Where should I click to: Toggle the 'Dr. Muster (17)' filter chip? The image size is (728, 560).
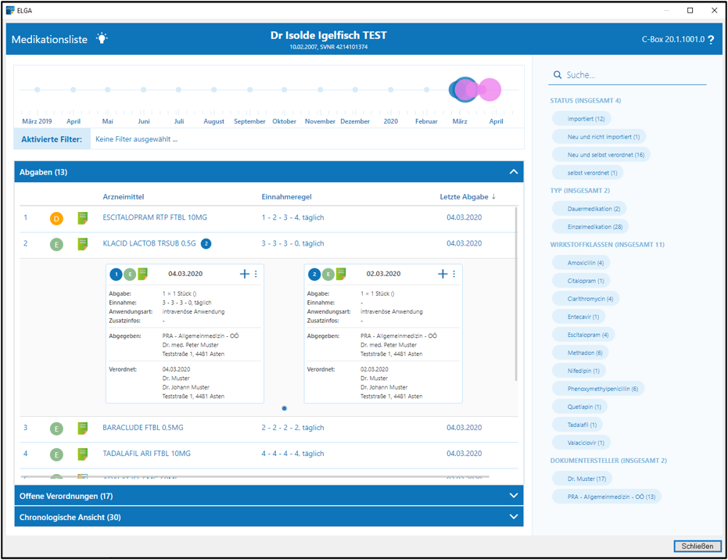click(583, 479)
